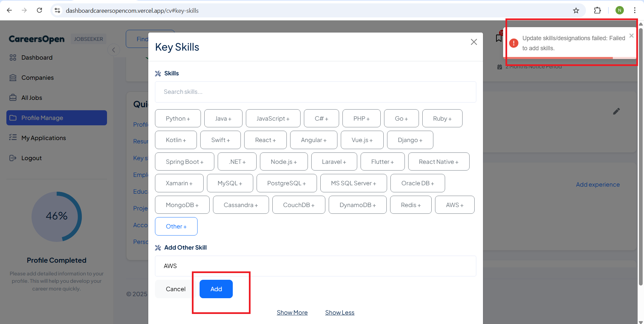Toggle the Python skill chip

pyautogui.click(x=178, y=119)
